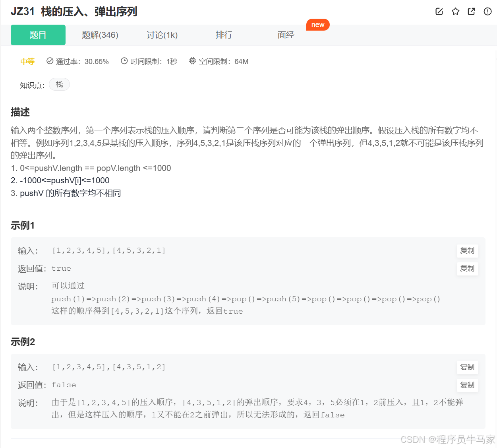
Task: Click the 时间限制: 1秒 text
Action: (154, 62)
